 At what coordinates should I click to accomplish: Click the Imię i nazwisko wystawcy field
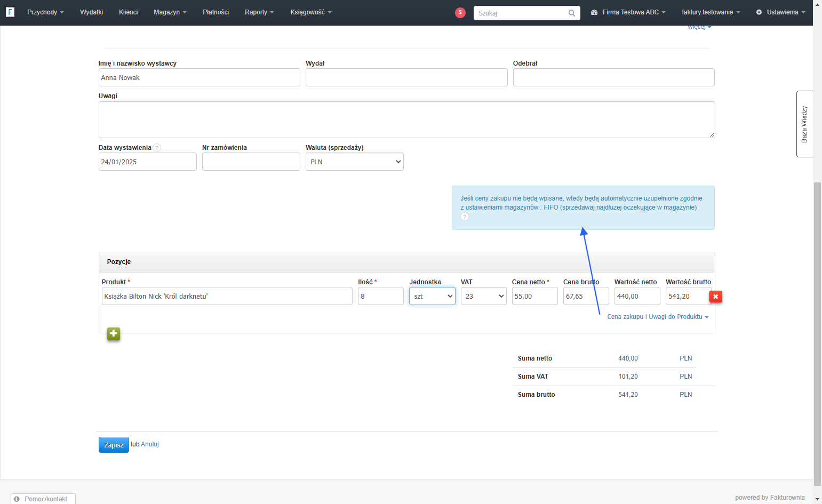[199, 77]
